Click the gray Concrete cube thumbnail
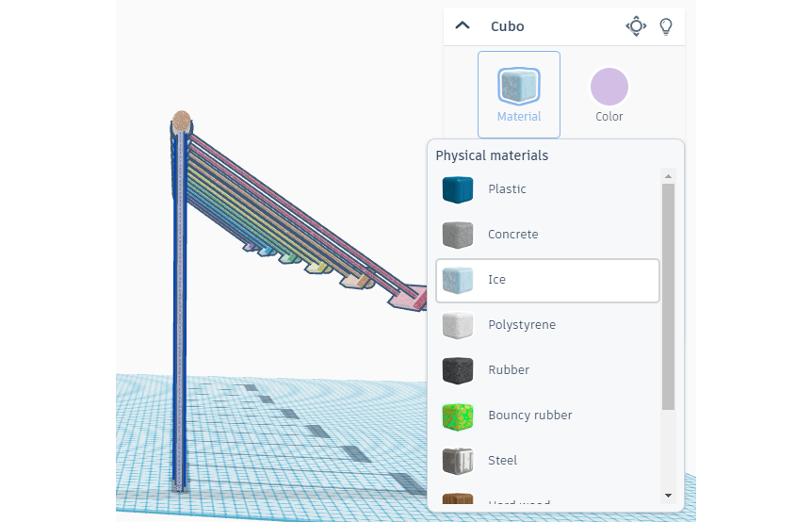The image size is (812, 522). [458, 235]
